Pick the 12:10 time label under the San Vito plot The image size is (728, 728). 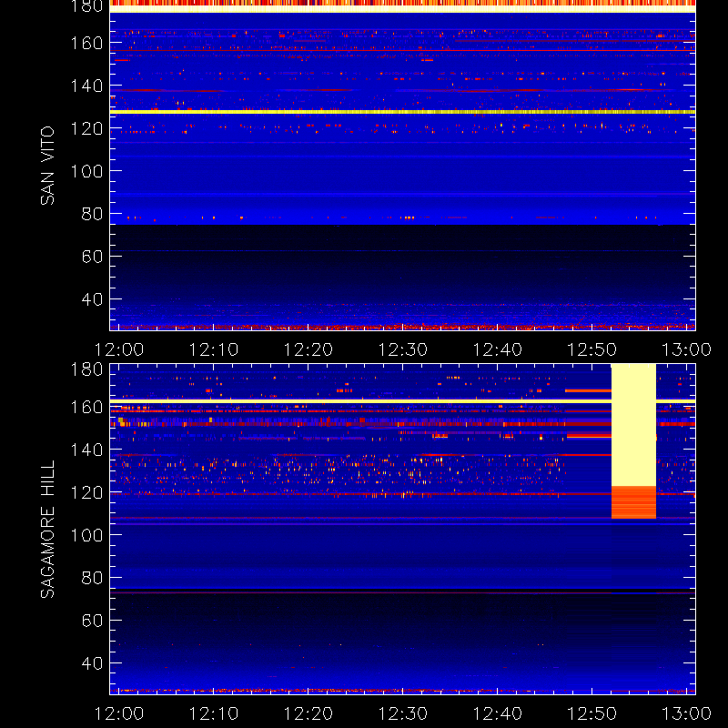pyautogui.click(x=214, y=349)
